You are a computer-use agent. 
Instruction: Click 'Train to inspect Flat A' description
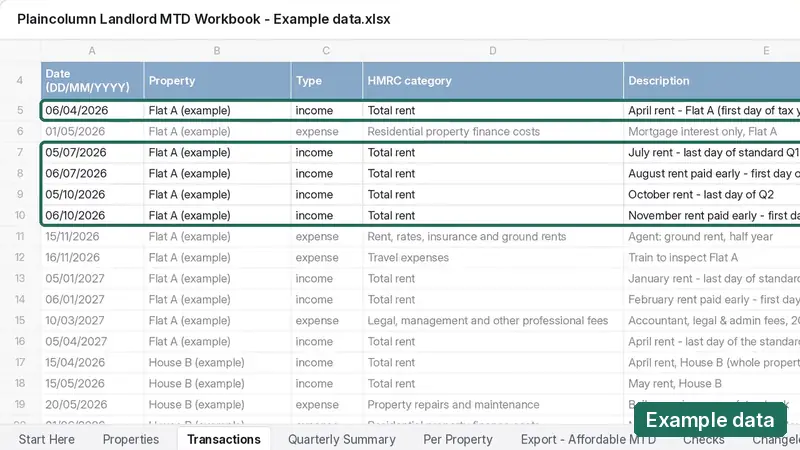[x=712, y=257]
